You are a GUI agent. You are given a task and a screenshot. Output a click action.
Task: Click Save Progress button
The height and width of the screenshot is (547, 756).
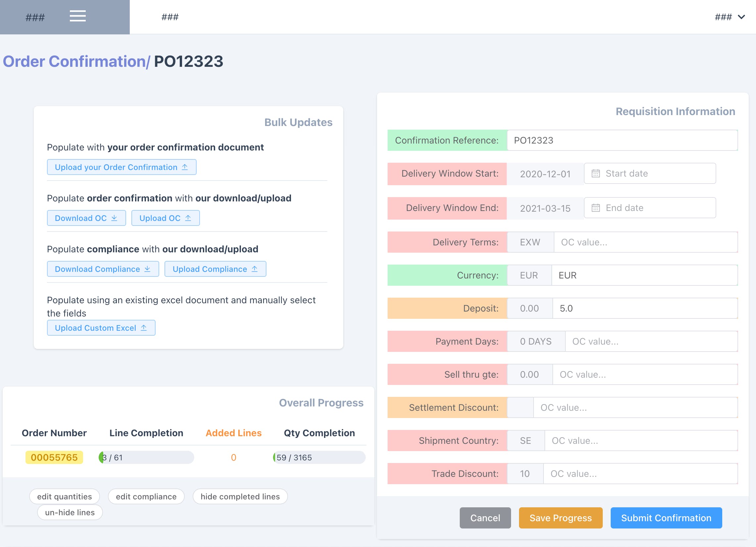tap(560, 518)
